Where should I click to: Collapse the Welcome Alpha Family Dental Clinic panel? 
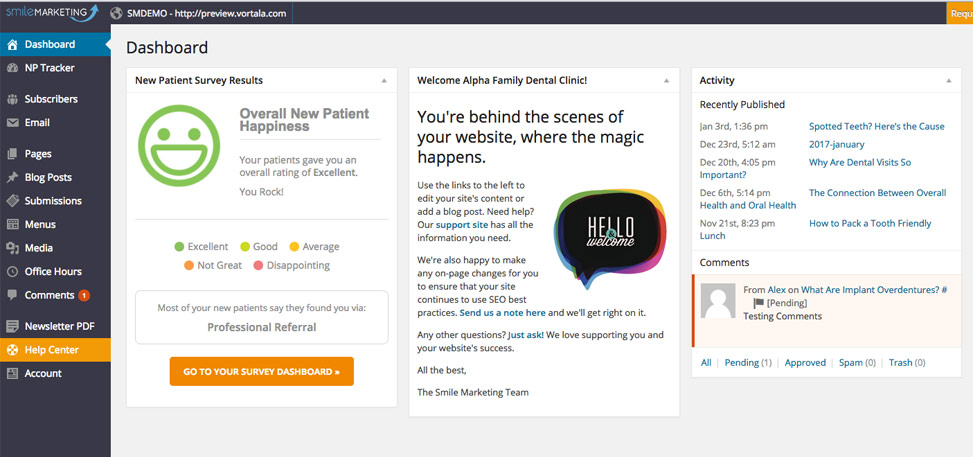pyautogui.click(x=666, y=81)
